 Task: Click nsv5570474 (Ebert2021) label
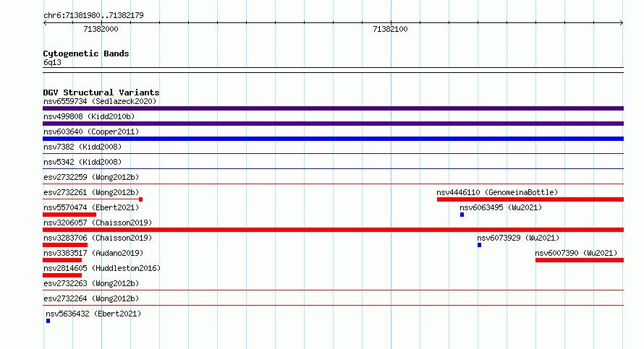91,207
